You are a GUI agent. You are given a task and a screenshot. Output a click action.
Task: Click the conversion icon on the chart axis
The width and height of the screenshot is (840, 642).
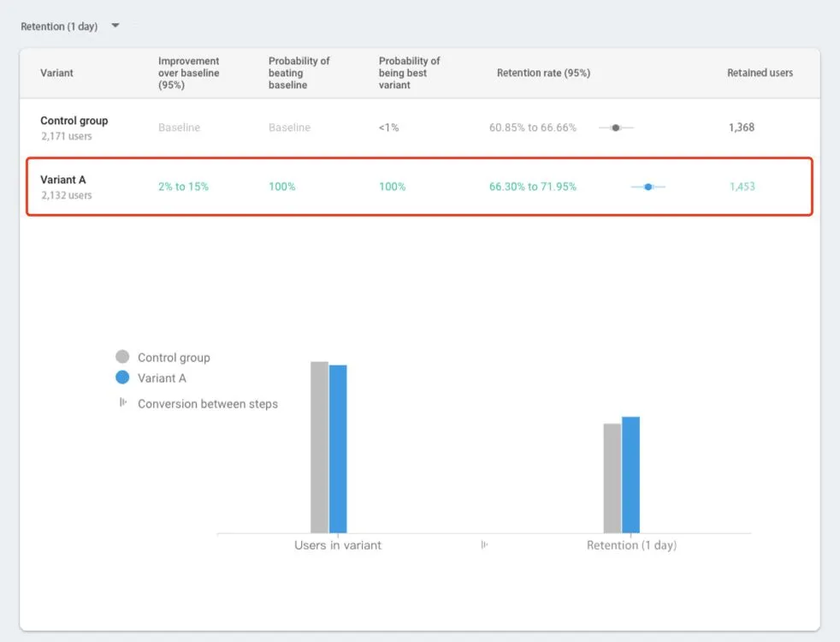click(x=484, y=544)
